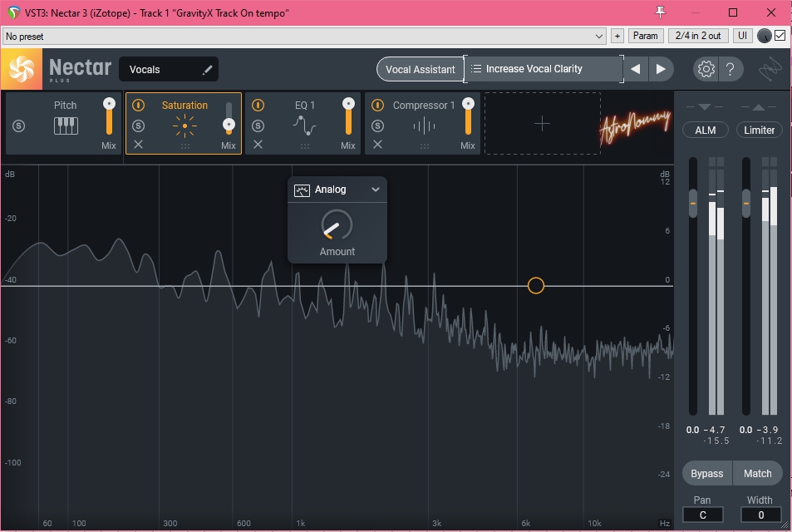Viewport: 792px width, 532px height.
Task: Click the + button beside the preset box
Action: pos(617,36)
